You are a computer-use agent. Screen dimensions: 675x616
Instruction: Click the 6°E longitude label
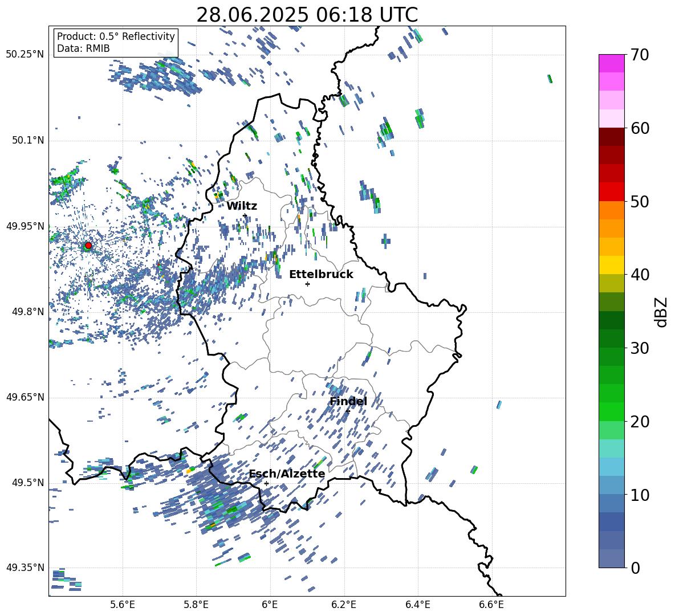pyautogui.click(x=270, y=605)
